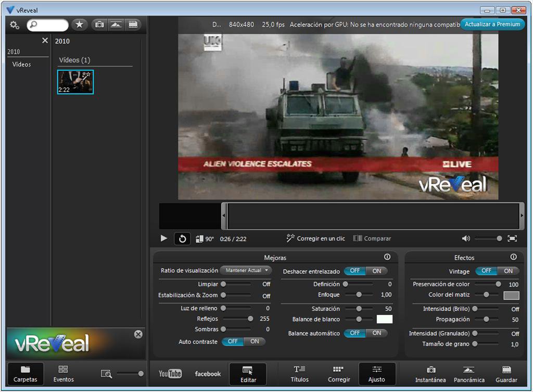
Task: Click Corregir en un clic
Action: point(316,238)
